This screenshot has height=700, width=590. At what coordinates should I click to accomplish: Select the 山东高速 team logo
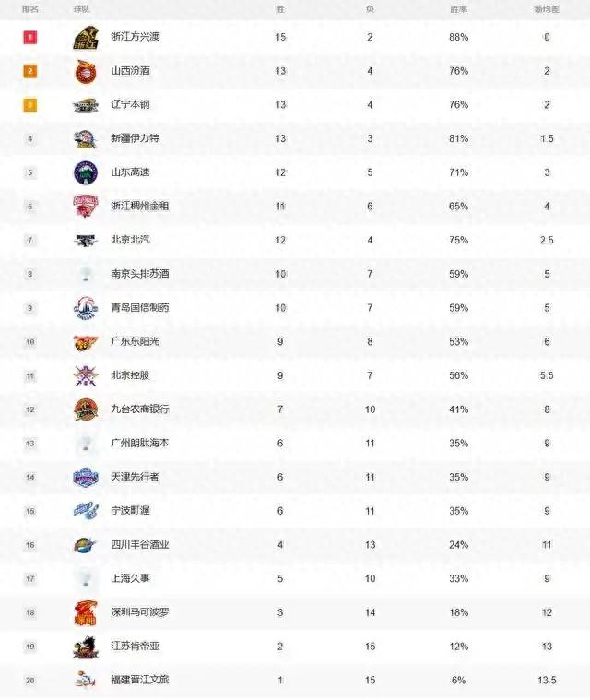85,172
